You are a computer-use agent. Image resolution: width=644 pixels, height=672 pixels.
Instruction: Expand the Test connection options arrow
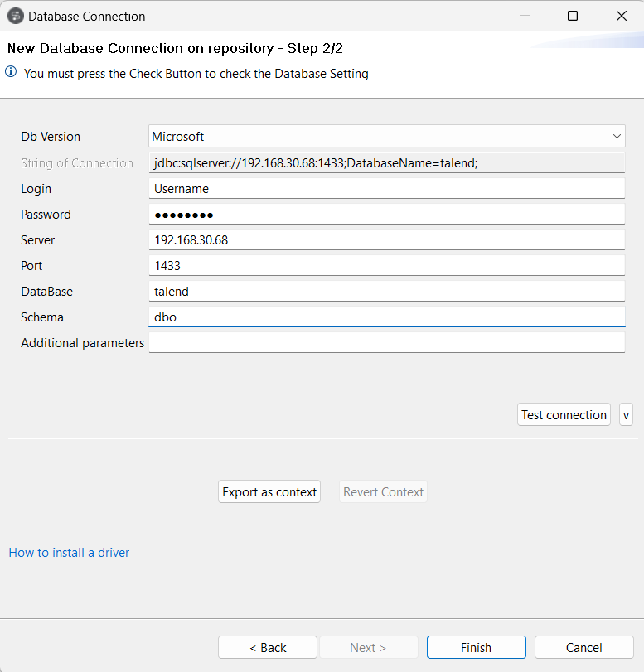[x=626, y=414]
